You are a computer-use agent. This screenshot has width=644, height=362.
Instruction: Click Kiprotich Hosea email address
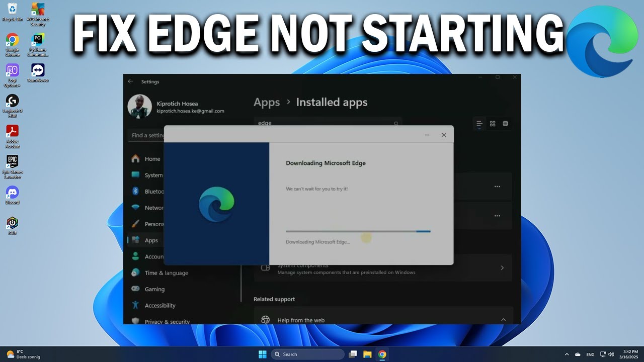[x=190, y=111]
